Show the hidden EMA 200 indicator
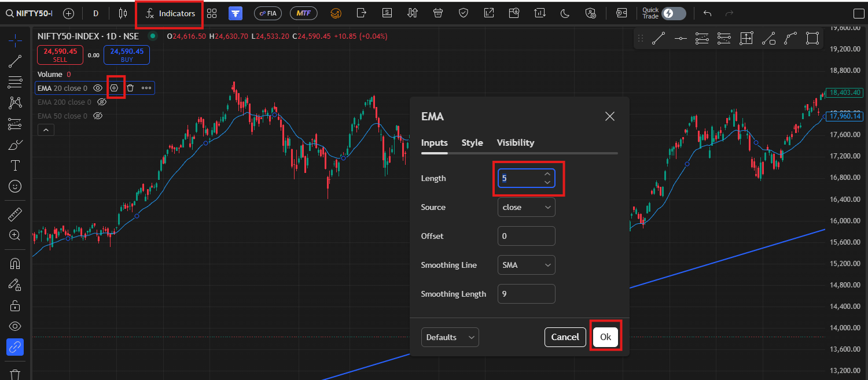Viewport: 868px width, 380px height. [x=102, y=102]
